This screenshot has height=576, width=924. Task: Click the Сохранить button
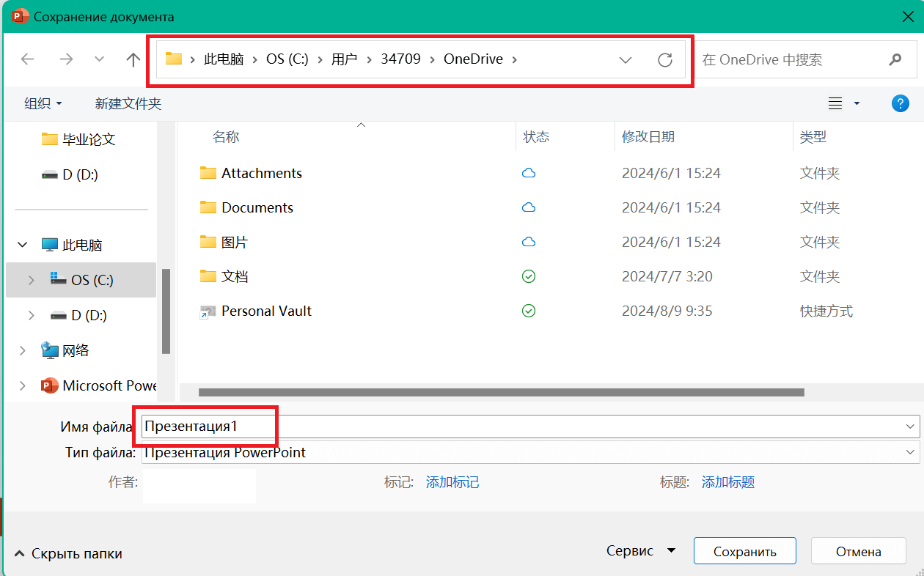pos(744,550)
